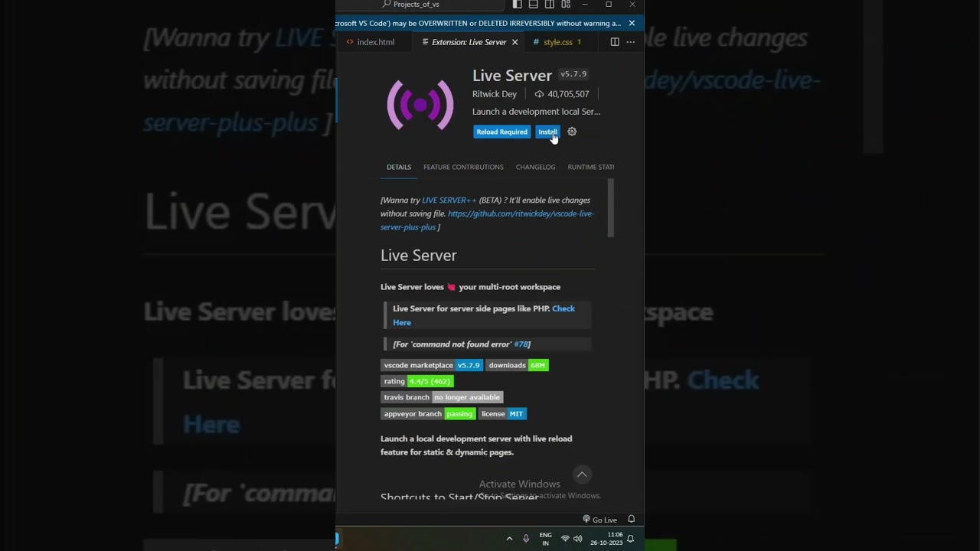Click the Reload Required button
Screen dimensions: 980x551
501,132
